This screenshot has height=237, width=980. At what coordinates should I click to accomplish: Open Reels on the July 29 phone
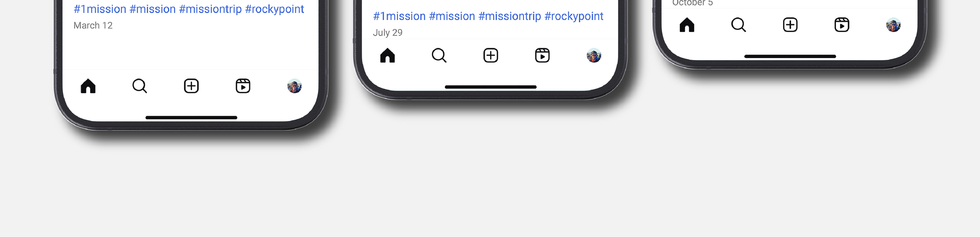point(543,56)
